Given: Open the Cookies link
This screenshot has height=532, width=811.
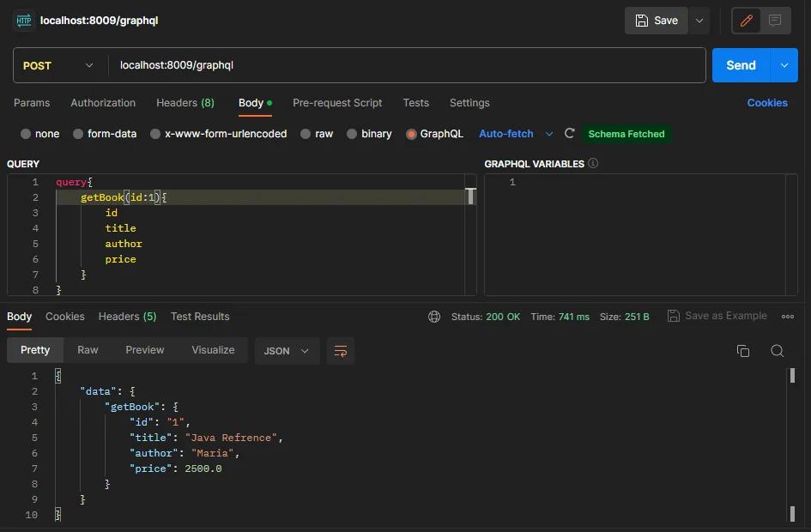Looking at the screenshot, I should tap(767, 103).
